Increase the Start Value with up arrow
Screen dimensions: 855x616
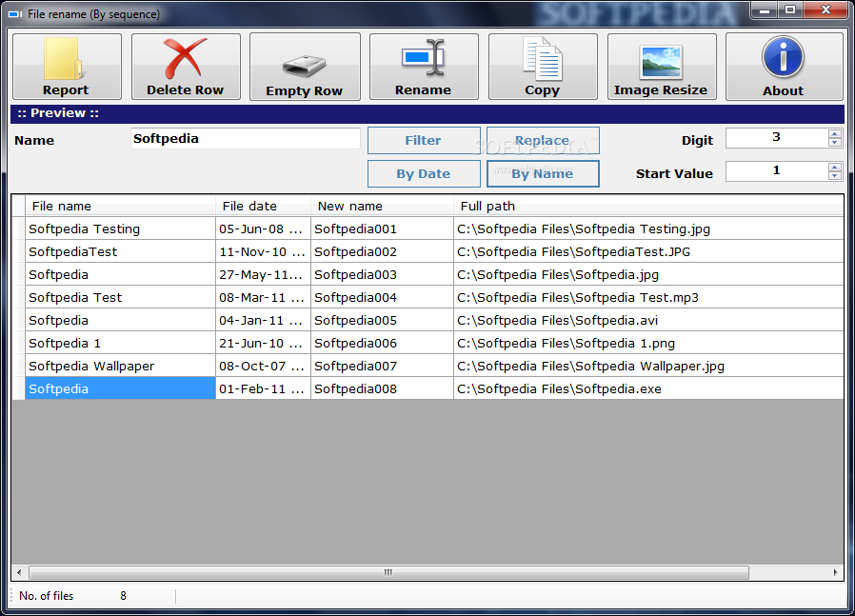click(835, 167)
